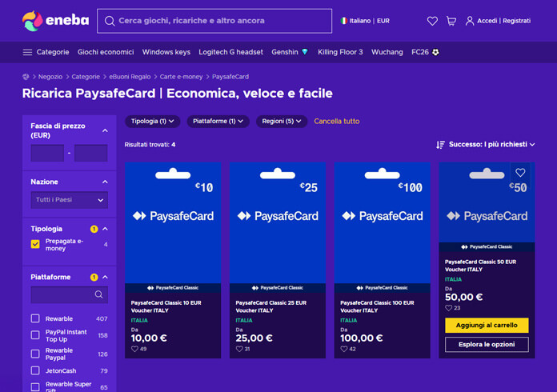Collapse the Fascia di prezzo section
557x392 pixels.
105,130
